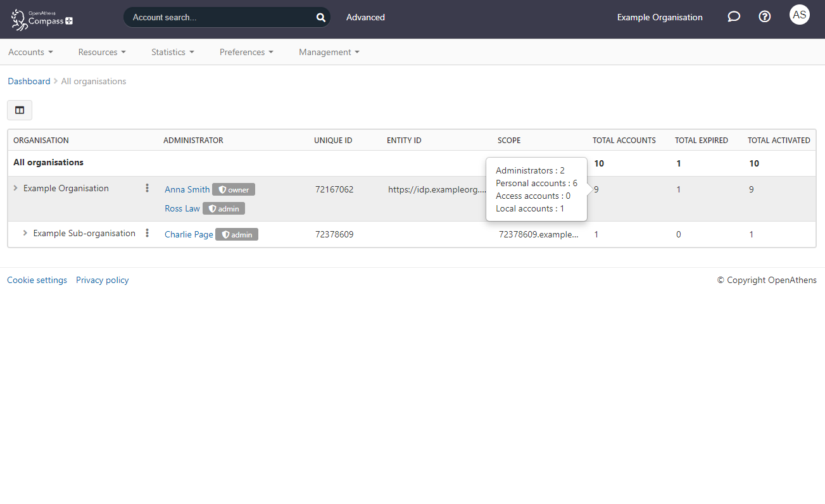This screenshot has height=504, width=825.
Task: Open Example Sub-organisation three-dot actions menu
Action: tap(148, 233)
